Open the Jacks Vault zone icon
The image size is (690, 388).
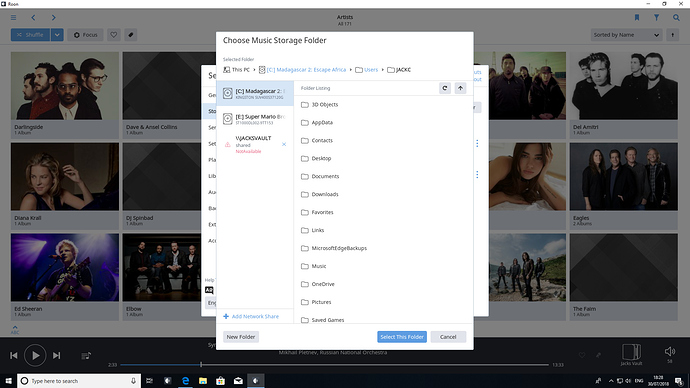pos(631,355)
